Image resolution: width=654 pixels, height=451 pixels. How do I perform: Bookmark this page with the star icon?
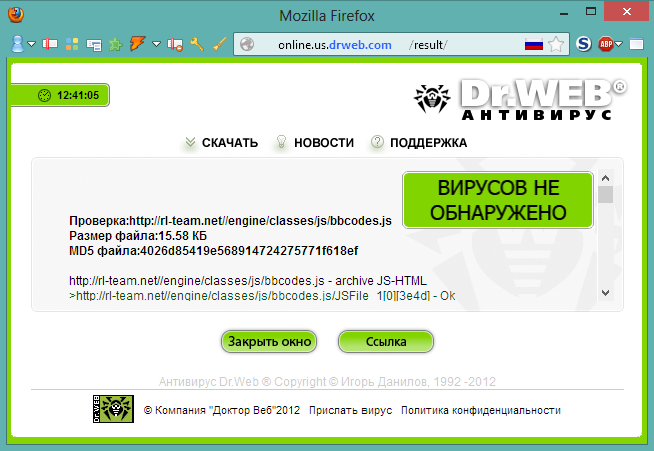pyautogui.click(x=556, y=44)
